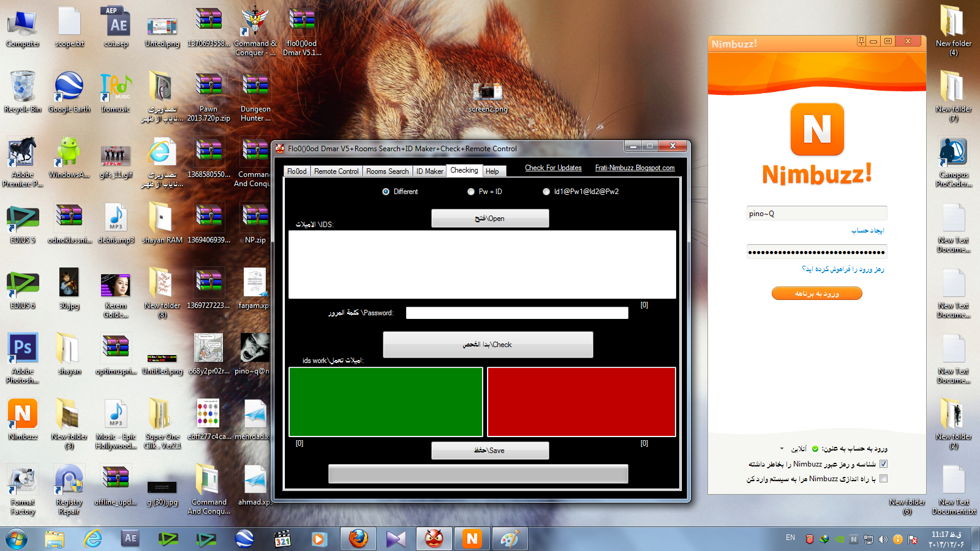The image size is (980, 551).
Task: Open the Recycle Bin desktop icon
Action: point(23,92)
